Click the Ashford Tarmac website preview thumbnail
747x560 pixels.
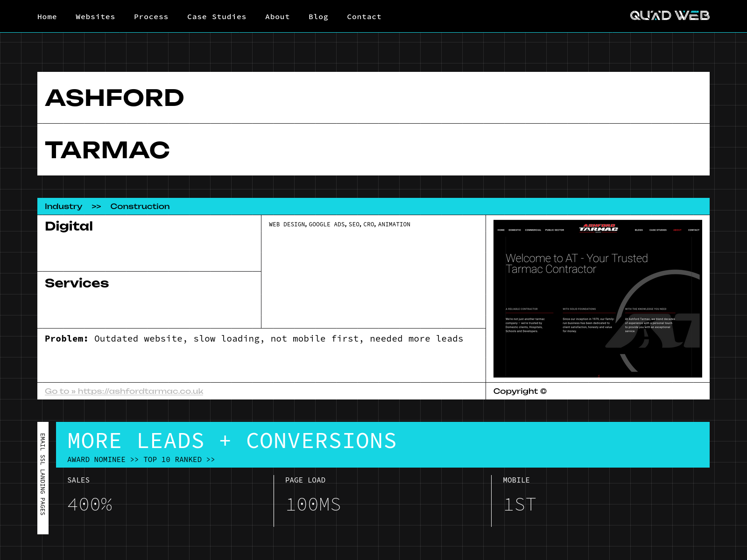pyautogui.click(x=598, y=299)
